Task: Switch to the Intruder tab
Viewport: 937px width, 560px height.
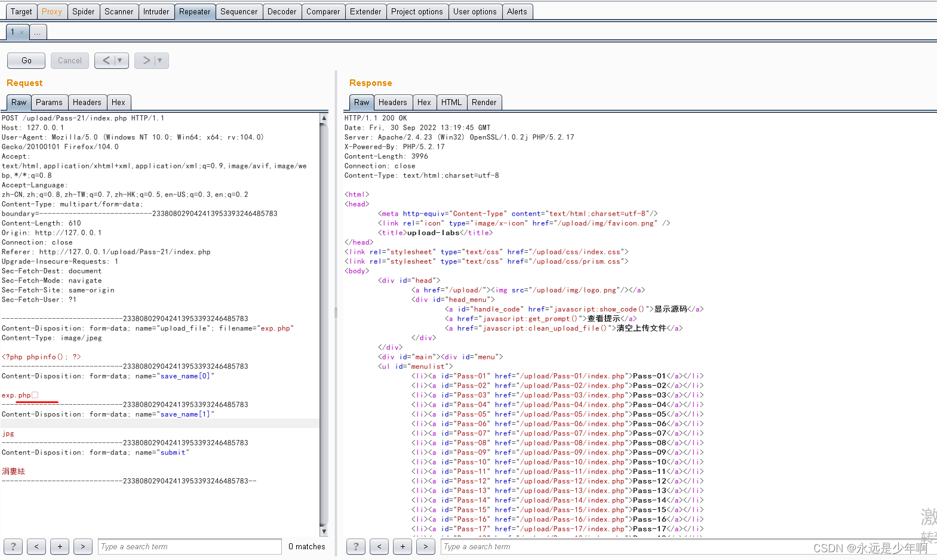Action: pos(156,11)
